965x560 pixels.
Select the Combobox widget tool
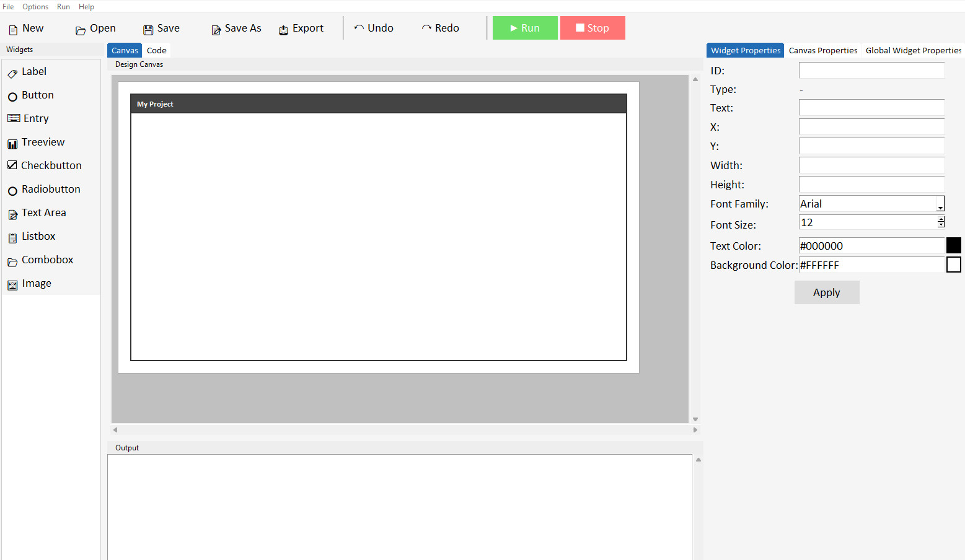point(47,260)
